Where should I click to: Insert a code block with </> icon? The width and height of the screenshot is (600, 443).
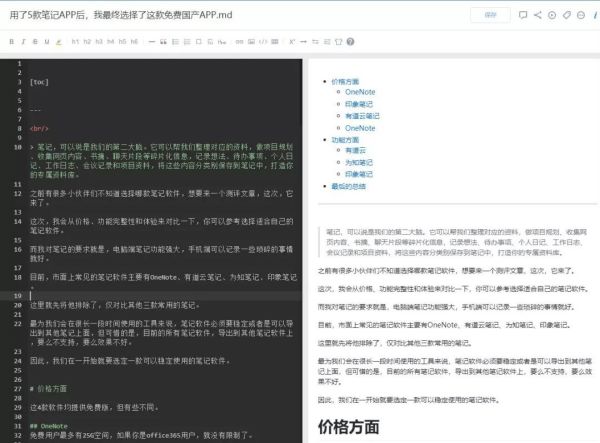coord(263,42)
